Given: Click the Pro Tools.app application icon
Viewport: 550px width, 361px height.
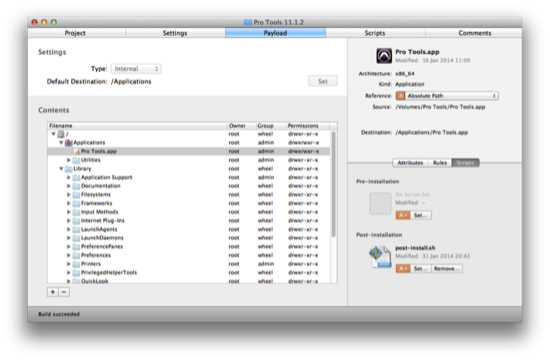Looking at the screenshot, I should click(384, 56).
